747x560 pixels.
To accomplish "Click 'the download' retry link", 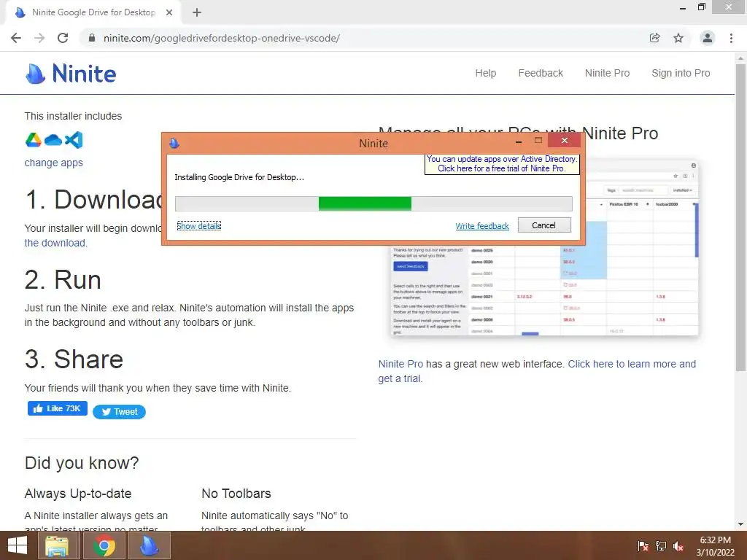I will pyautogui.click(x=55, y=243).
